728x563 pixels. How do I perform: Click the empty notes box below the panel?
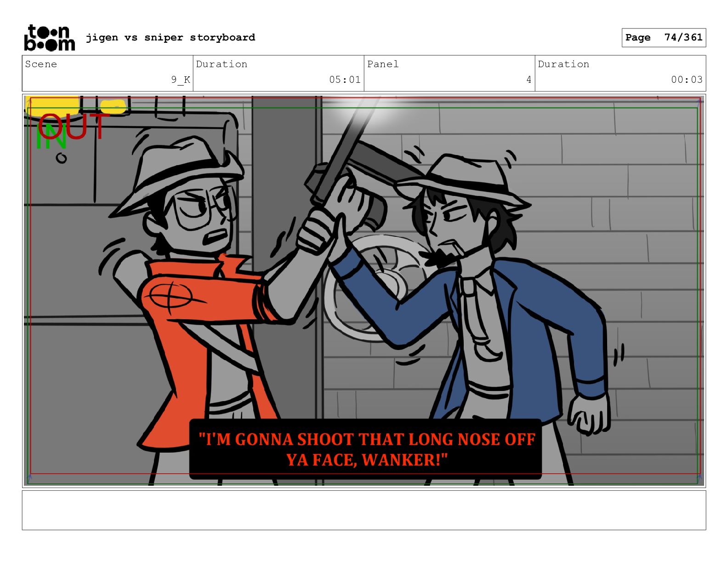[364, 510]
